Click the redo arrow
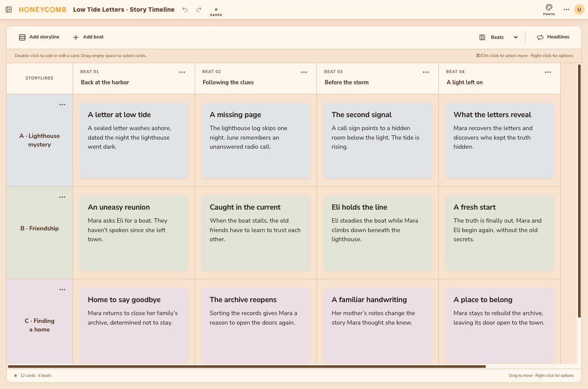Screen dimensions: 588x389 point(199,10)
